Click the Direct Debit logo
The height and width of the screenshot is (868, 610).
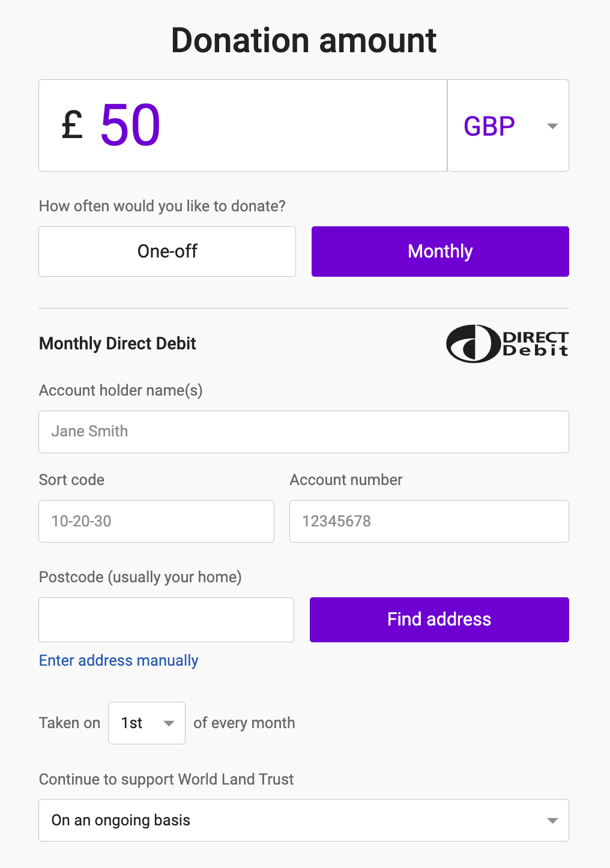pyautogui.click(x=507, y=343)
